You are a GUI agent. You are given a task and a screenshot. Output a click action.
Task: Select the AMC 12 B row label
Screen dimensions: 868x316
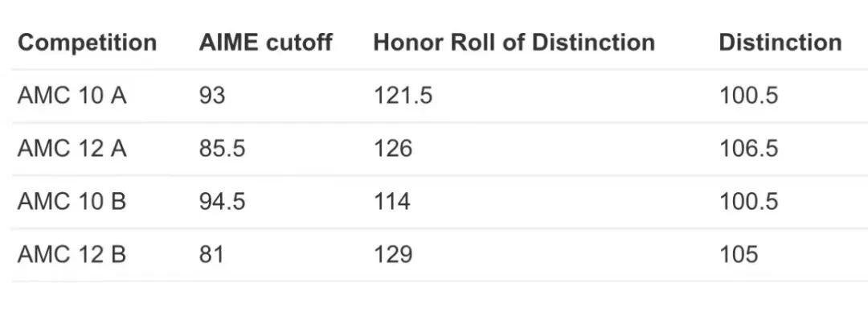pos(72,255)
